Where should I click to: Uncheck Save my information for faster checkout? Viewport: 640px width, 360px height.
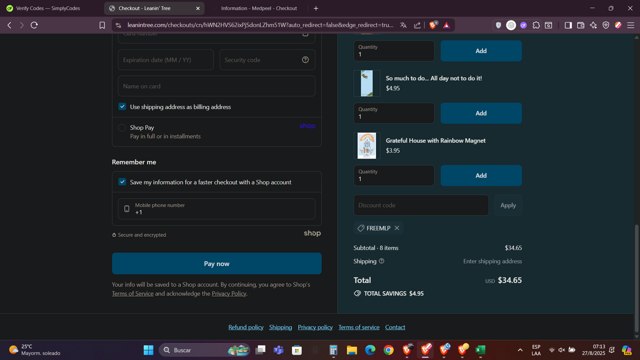click(122, 182)
